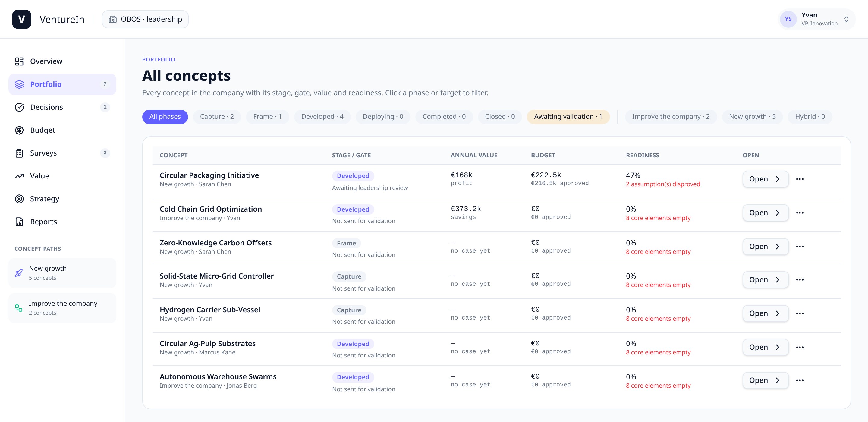
Task: Open the OBOS · leadership workspace selector
Action: pyautogui.click(x=145, y=19)
